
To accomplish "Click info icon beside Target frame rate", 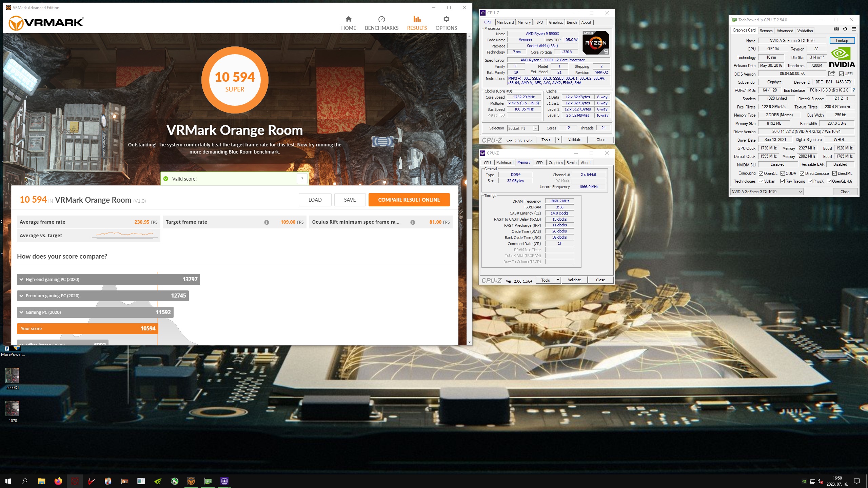I will click(x=267, y=222).
